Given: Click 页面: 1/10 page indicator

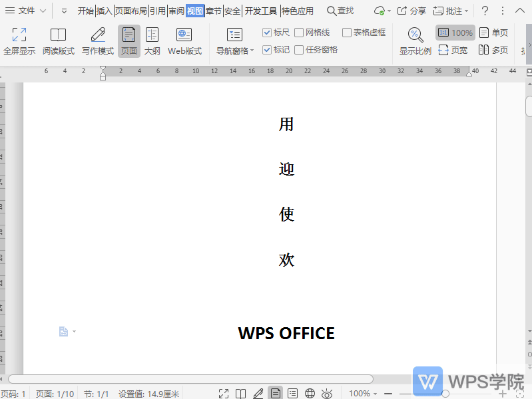Looking at the screenshot, I should tap(55, 394).
